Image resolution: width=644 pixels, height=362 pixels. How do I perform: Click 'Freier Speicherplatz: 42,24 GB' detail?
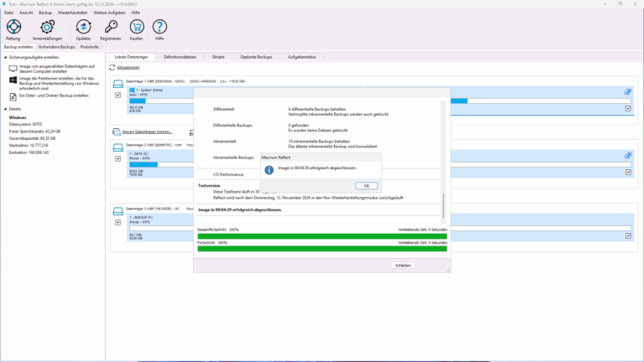click(34, 132)
